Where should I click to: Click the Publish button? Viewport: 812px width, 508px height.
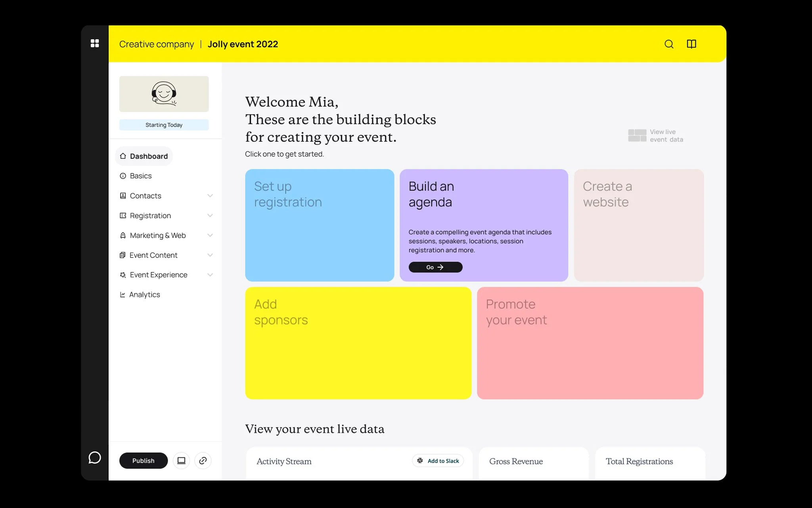click(x=144, y=460)
